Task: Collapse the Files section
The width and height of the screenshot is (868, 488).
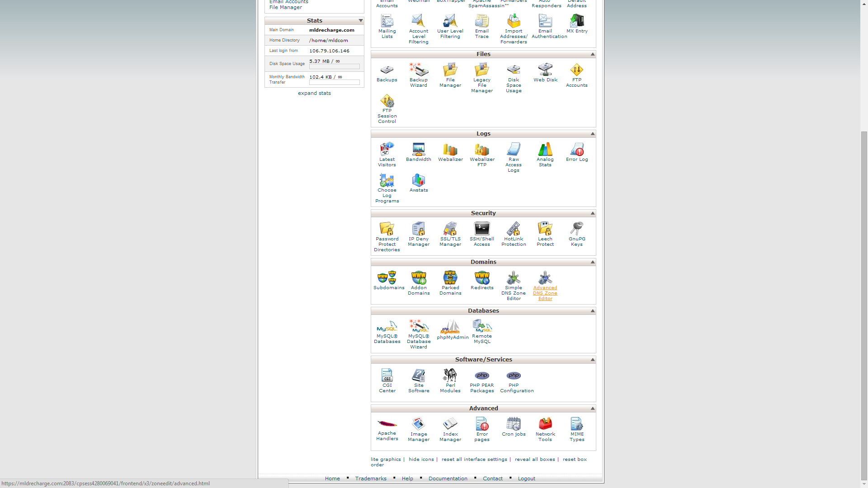Action: (x=593, y=54)
